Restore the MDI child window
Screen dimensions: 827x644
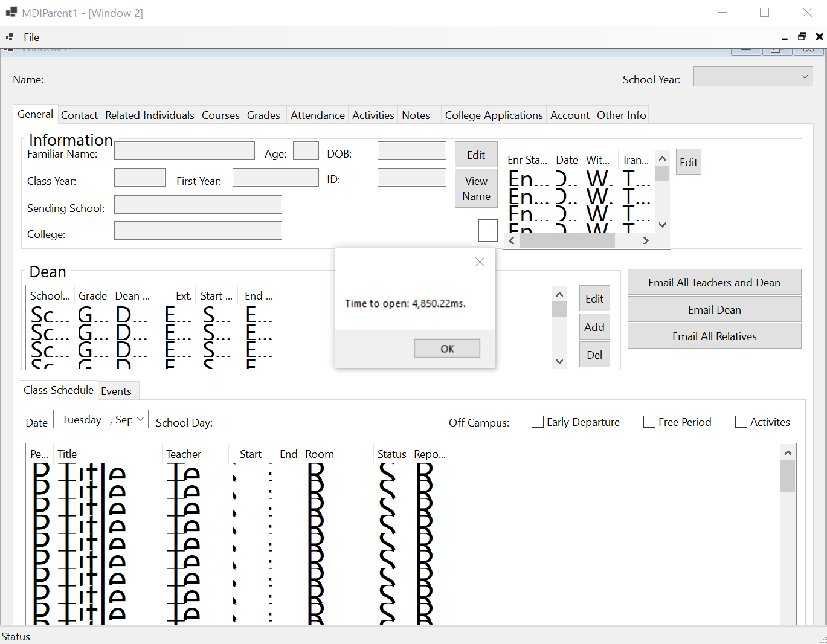pyautogui.click(x=802, y=37)
